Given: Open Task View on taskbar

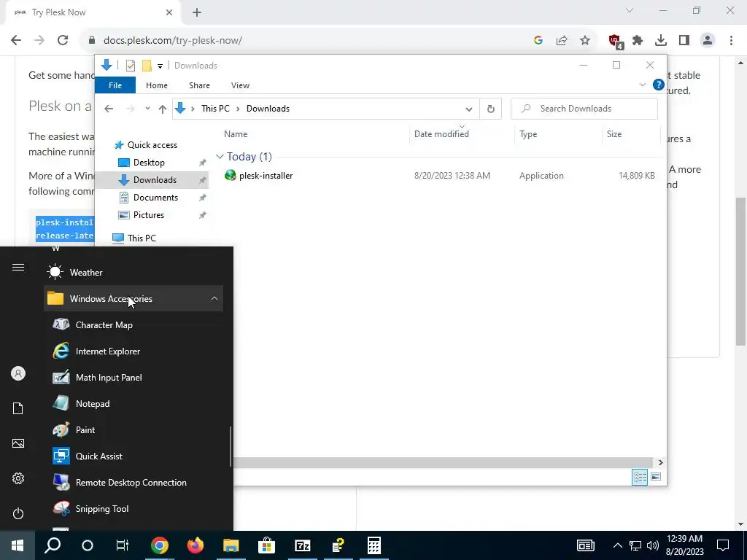Looking at the screenshot, I should pos(123,545).
